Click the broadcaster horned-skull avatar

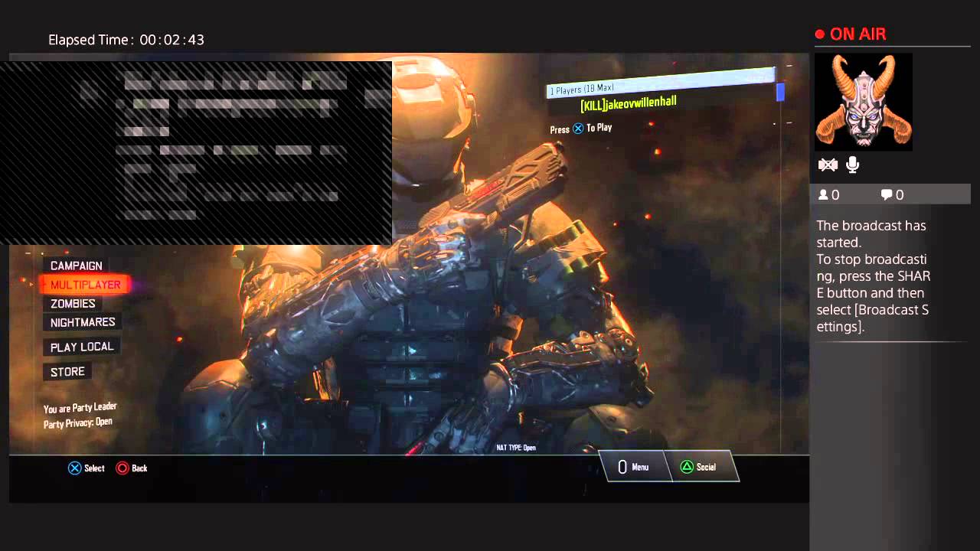pyautogui.click(x=864, y=102)
